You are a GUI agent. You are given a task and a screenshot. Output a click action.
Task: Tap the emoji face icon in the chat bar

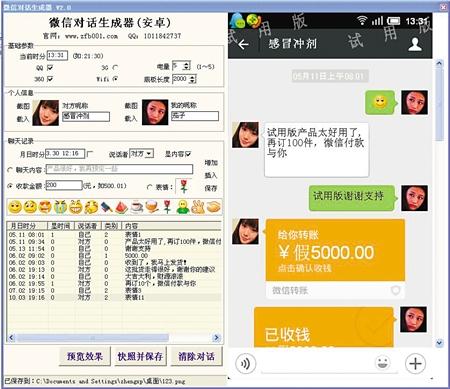click(x=383, y=363)
